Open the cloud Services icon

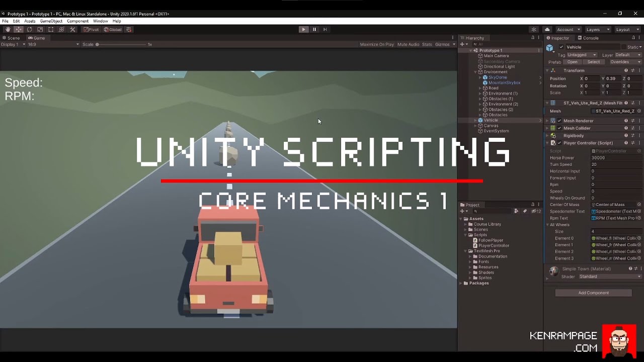tap(547, 30)
